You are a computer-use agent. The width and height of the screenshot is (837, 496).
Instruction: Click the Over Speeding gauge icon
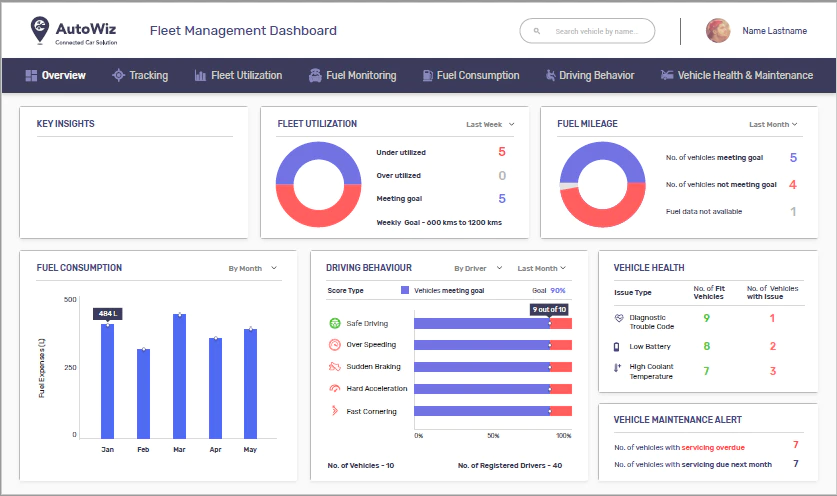tap(335, 344)
